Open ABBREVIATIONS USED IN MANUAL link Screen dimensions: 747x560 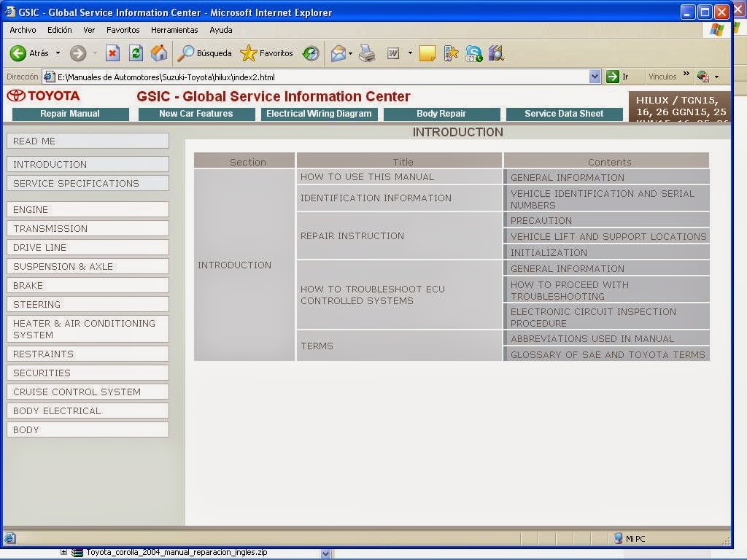pos(592,338)
